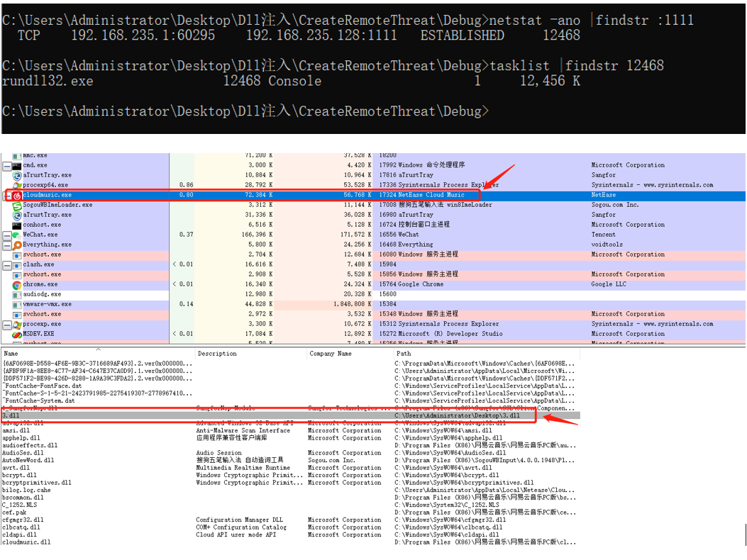Select the cfgmgr32.dll row
Image resolution: width=747 pixels, height=560 pixels.
click(x=290, y=520)
